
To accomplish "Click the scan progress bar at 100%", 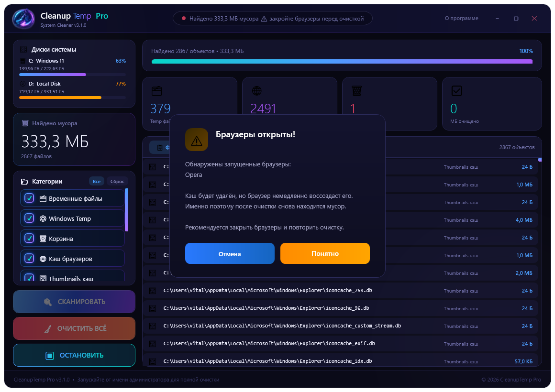I will [342, 62].
